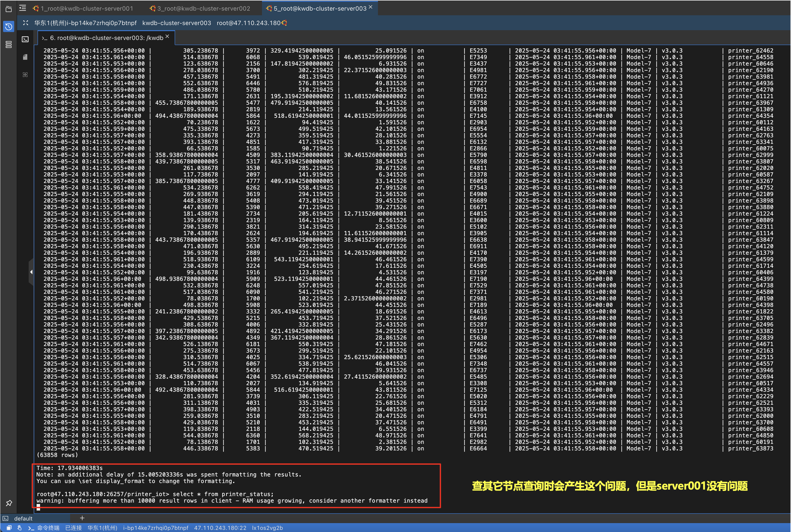Close the terminal tab 6. root@kwdb-cluster-server003
This screenshot has height=532, width=791.
[x=167, y=37]
